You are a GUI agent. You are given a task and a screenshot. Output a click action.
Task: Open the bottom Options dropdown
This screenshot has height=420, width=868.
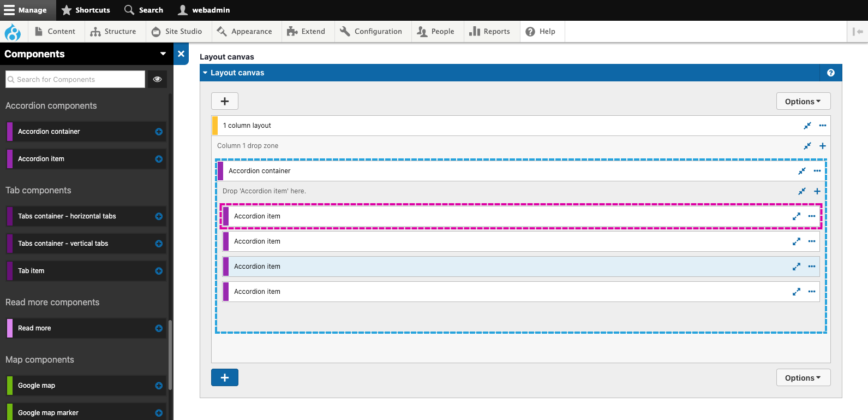pyautogui.click(x=803, y=378)
